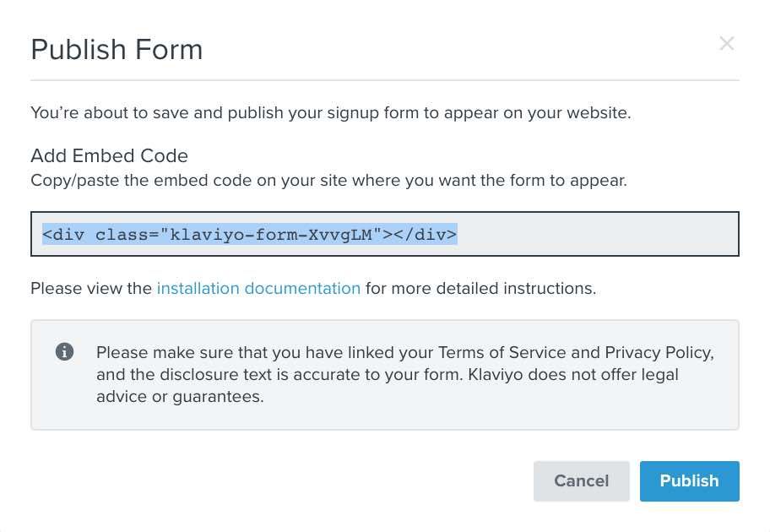Click the Publish button
The width and height of the screenshot is (770, 532).
(x=689, y=480)
